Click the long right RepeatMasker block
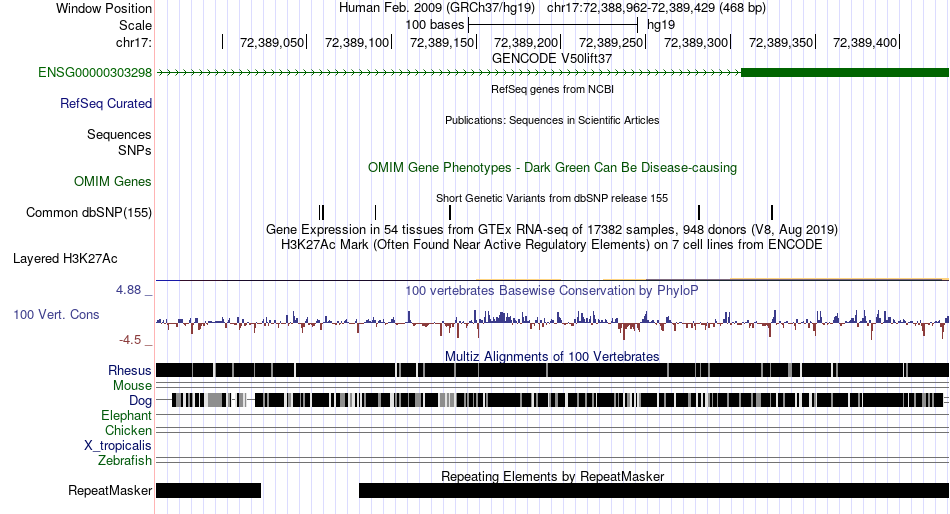The width and height of the screenshot is (950, 514). click(x=654, y=490)
